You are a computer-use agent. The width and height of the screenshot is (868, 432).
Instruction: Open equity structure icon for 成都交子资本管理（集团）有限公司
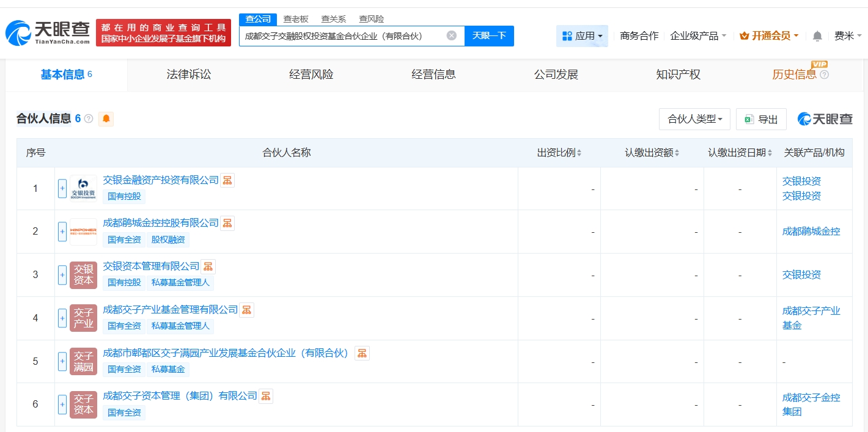point(266,396)
